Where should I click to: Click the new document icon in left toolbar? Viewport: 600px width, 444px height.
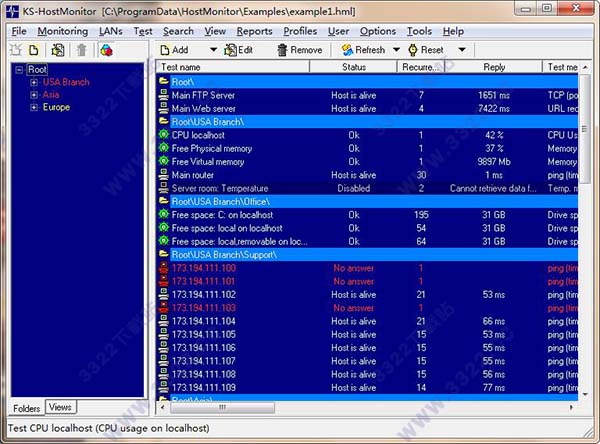point(34,50)
